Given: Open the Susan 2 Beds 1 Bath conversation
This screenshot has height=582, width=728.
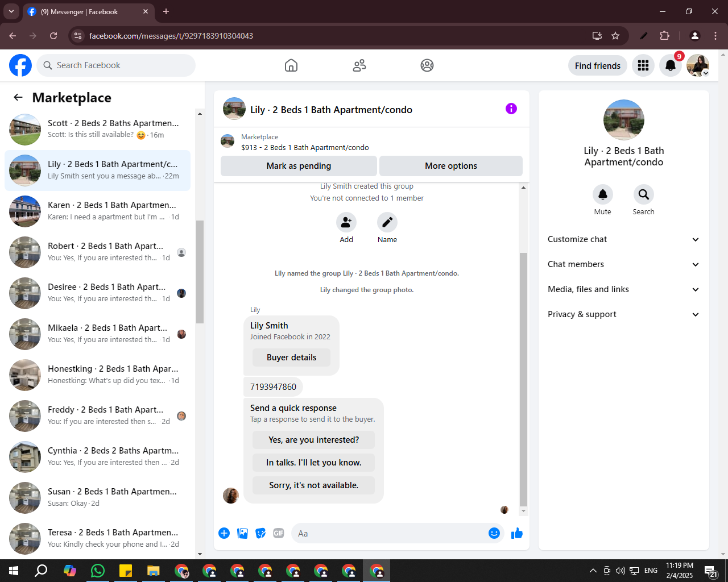Looking at the screenshot, I should [x=97, y=497].
